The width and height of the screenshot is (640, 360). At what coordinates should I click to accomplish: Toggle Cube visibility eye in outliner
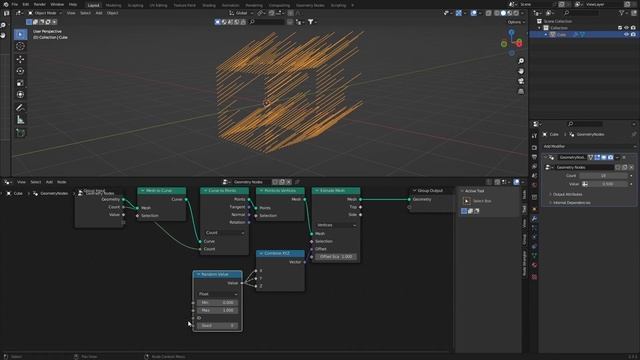(x=626, y=35)
